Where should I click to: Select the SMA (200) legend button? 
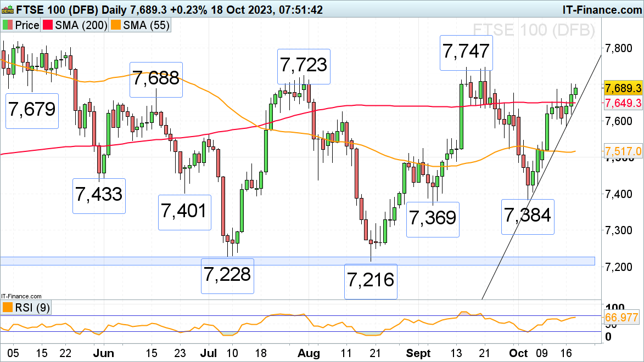click(75, 25)
